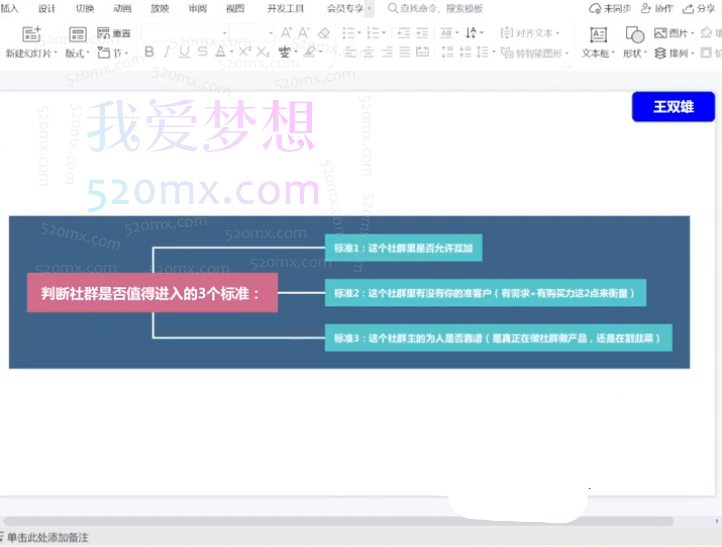Click the text direction sort icon
722x547 pixels.
pyautogui.click(x=471, y=33)
